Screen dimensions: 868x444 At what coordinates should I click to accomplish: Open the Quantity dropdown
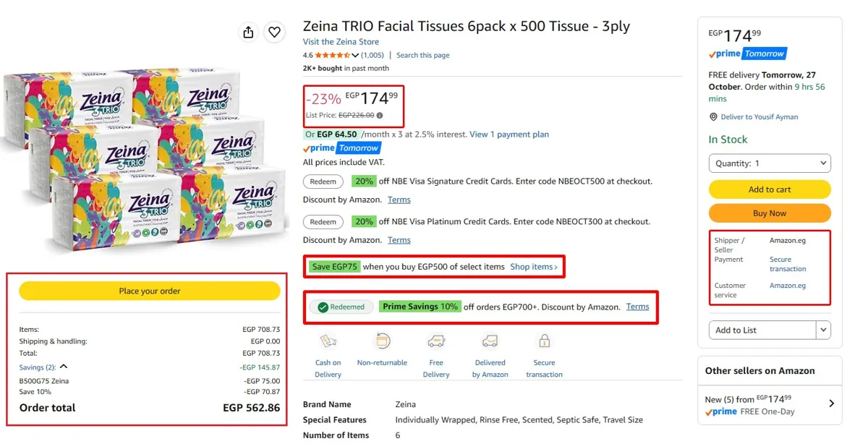tap(770, 163)
